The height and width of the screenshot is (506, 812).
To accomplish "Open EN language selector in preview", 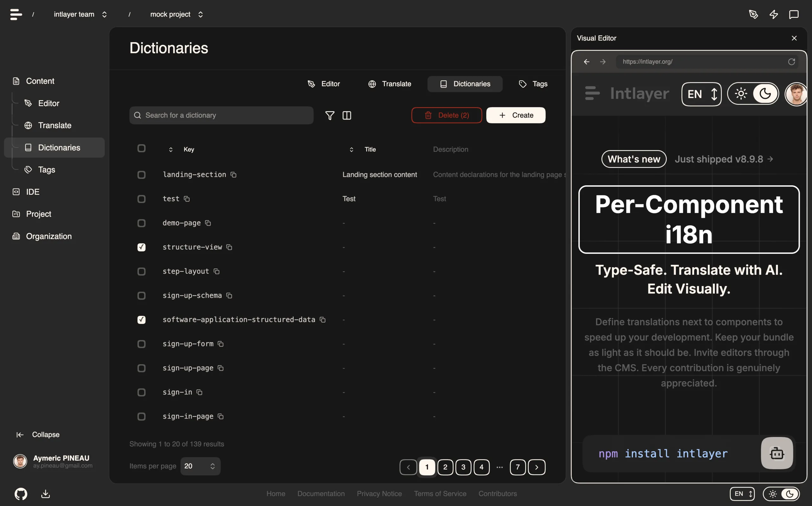I will 702,94.
